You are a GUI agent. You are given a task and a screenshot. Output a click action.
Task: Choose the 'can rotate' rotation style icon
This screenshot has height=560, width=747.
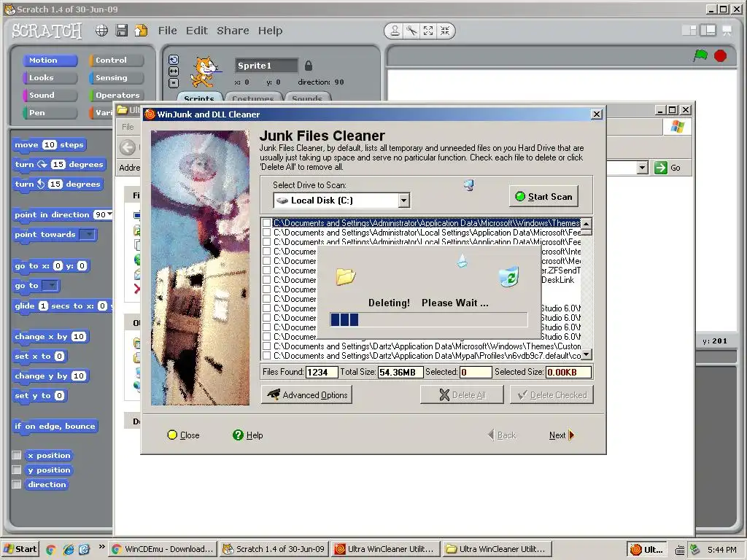point(174,60)
